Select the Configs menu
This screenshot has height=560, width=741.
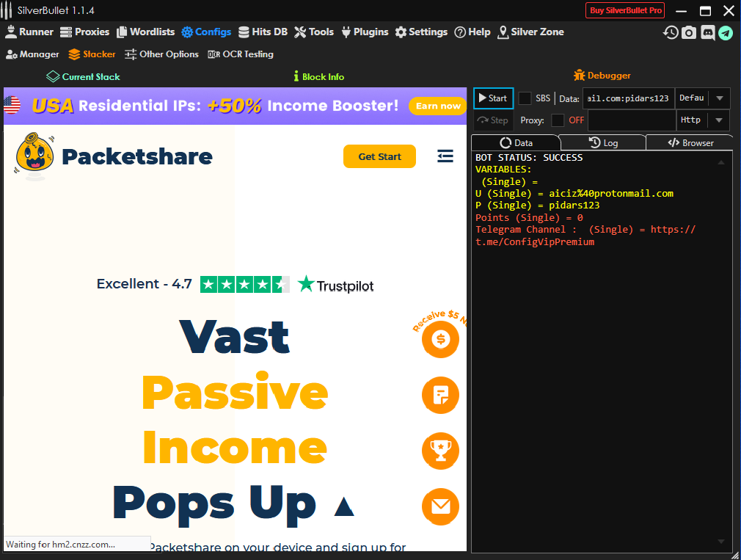206,32
